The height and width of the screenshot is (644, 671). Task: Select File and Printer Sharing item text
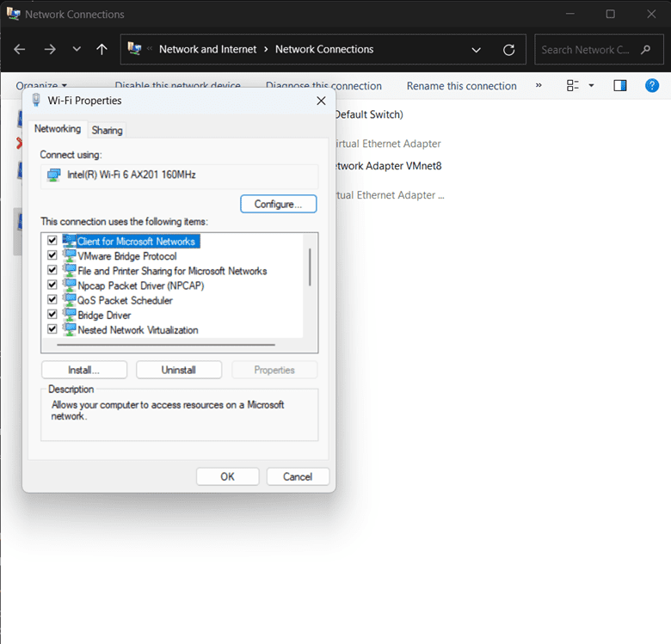coord(172,271)
